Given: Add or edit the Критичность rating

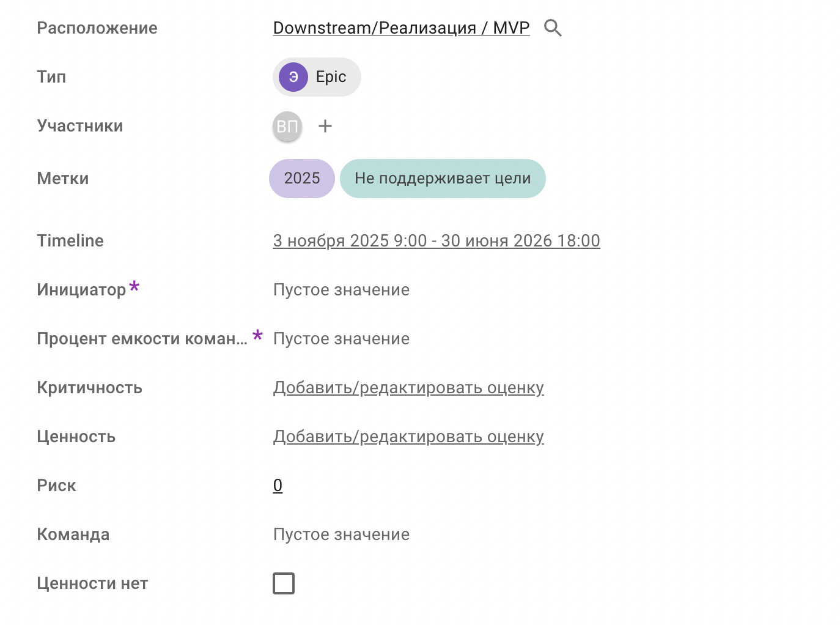Looking at the screenshot, I should click(408, 388).
